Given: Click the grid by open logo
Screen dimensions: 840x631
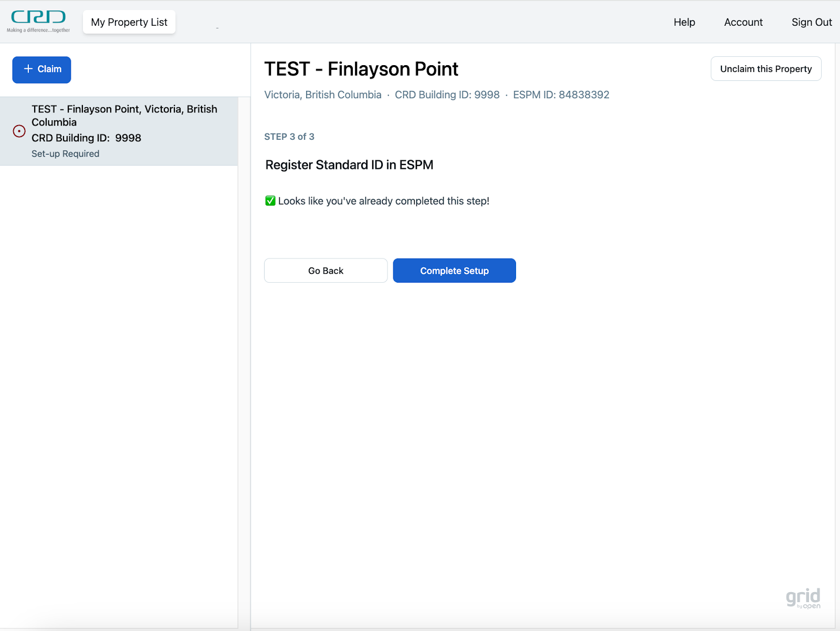Looking at the screenshot, I should click(803, 598).
